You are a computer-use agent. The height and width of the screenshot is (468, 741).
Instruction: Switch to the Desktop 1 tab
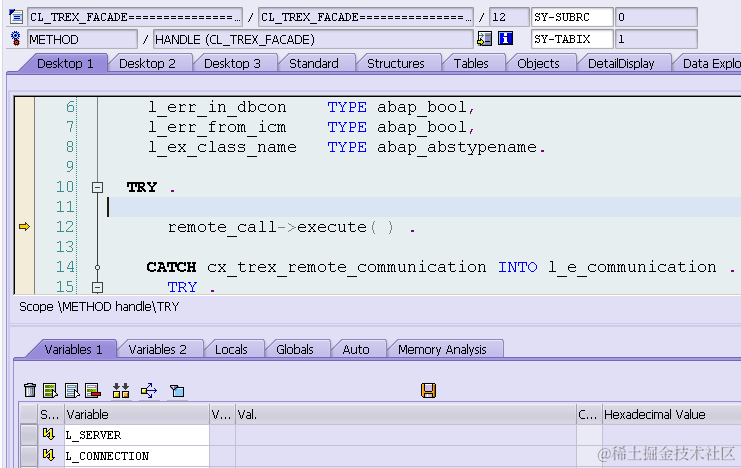[x=65, y=63]
